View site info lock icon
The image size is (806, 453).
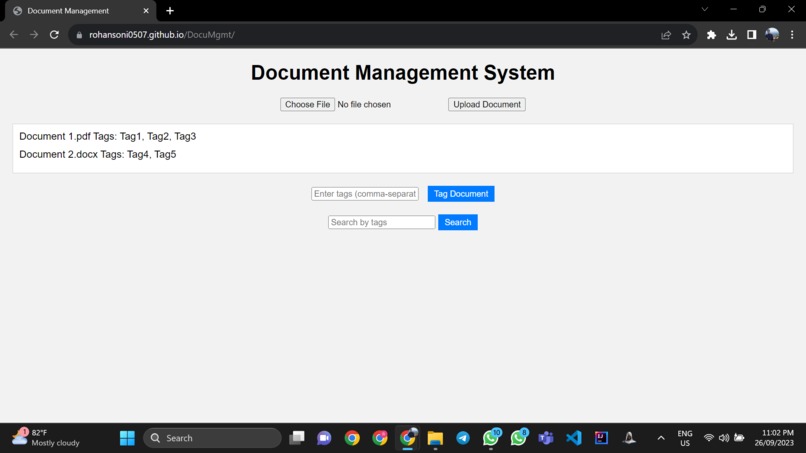point(79,35)
